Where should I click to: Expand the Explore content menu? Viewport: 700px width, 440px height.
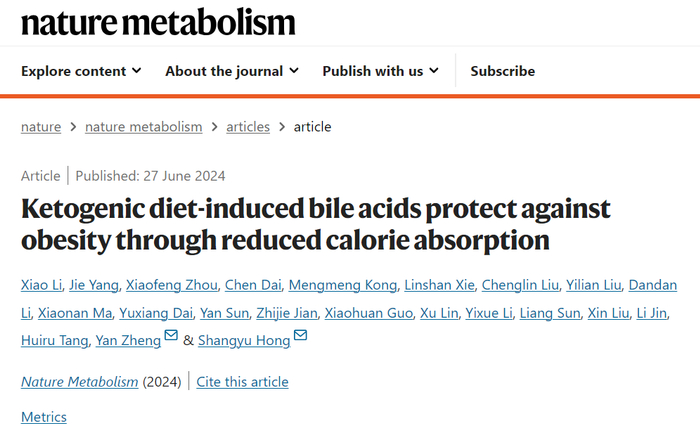click(x=81, y=71)
